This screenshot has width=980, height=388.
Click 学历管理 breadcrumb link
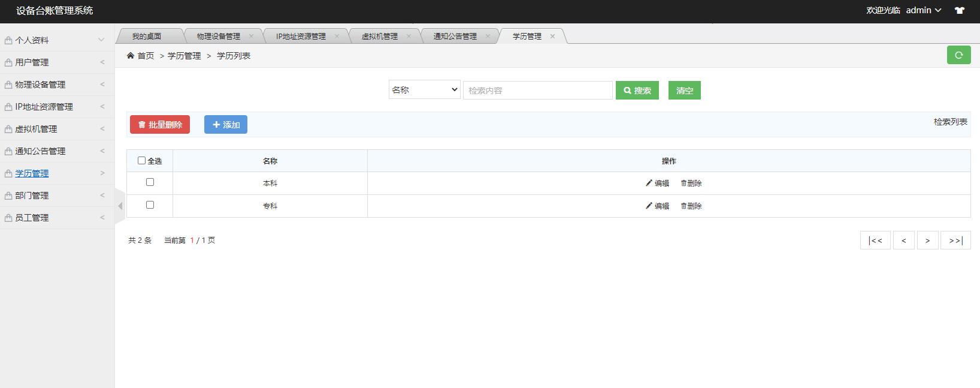pos(184,55)
